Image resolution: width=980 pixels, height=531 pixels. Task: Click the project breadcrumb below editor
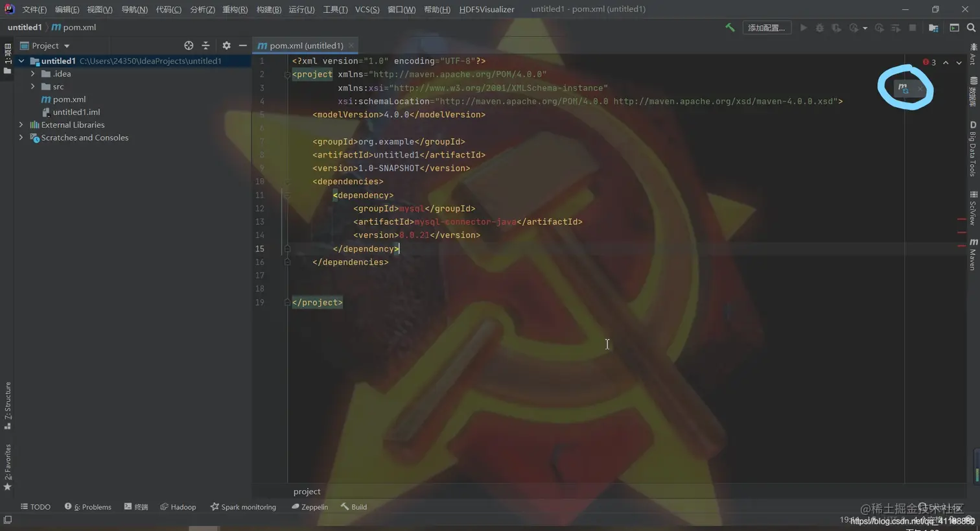point(307,491)
